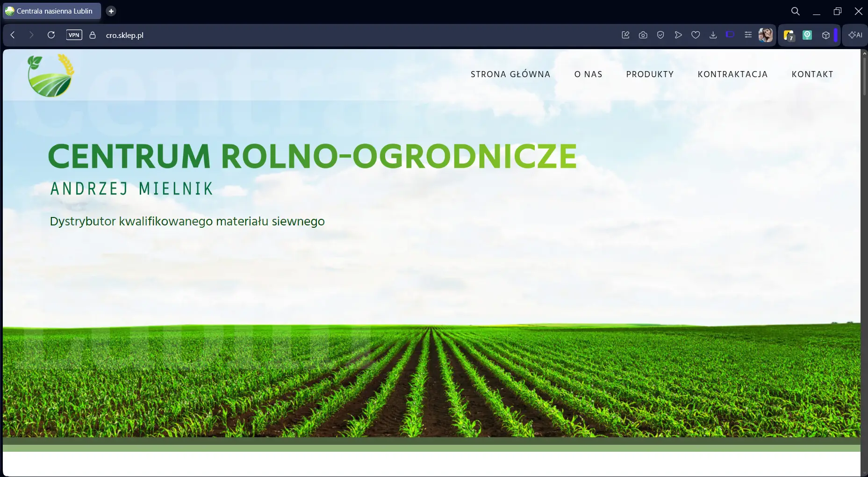The height and width of the screenshot is (477, 868).
Task: Click the purple rectangle toolbar icon
Action: (x=730, y=34)
